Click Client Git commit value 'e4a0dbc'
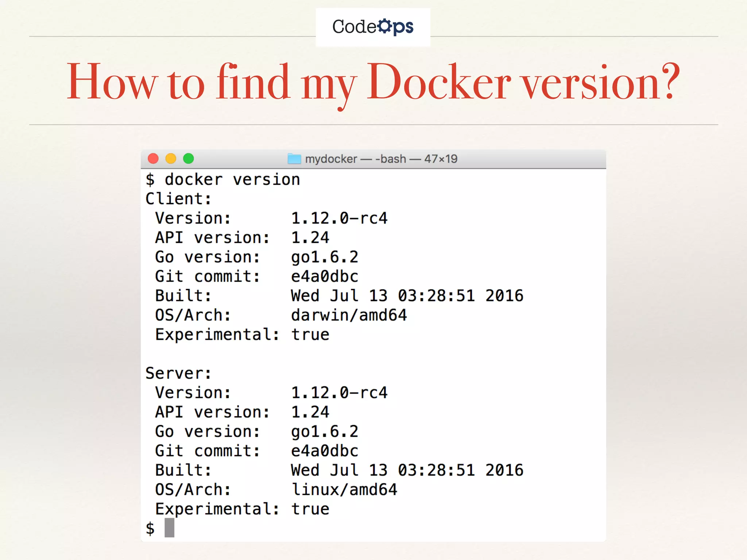The height and width of the screenshot is (560, 747). (325, 276)
